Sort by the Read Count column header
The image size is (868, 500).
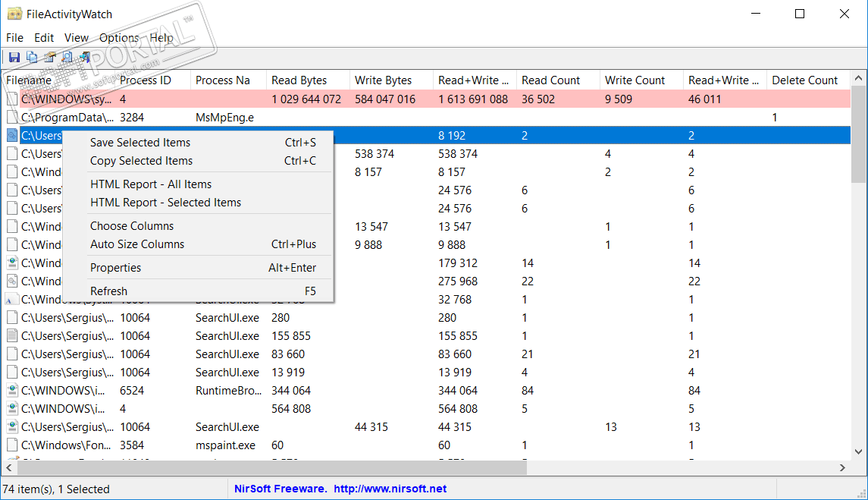coord(558,80)
